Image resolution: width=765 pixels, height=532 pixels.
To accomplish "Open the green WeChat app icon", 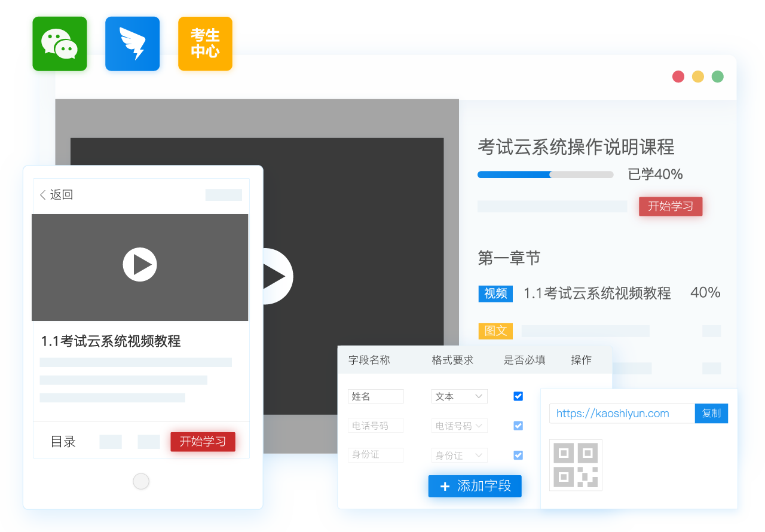I will [60, 44].
